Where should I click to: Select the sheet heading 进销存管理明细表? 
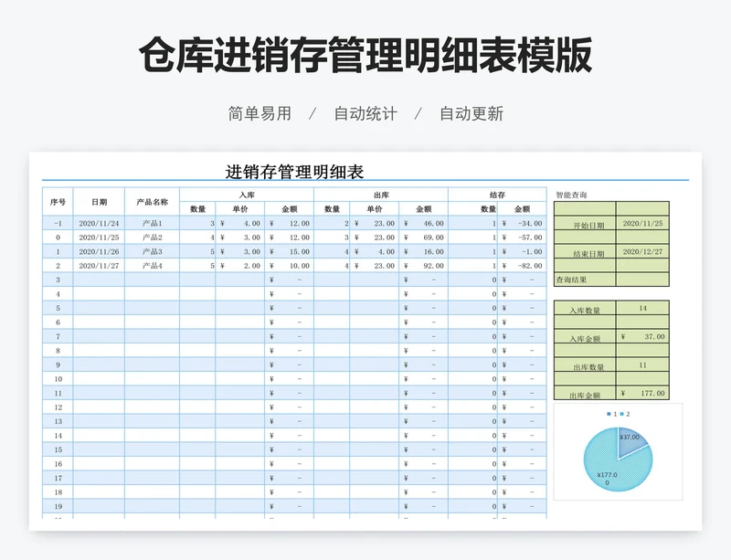(x=294, y=172)
